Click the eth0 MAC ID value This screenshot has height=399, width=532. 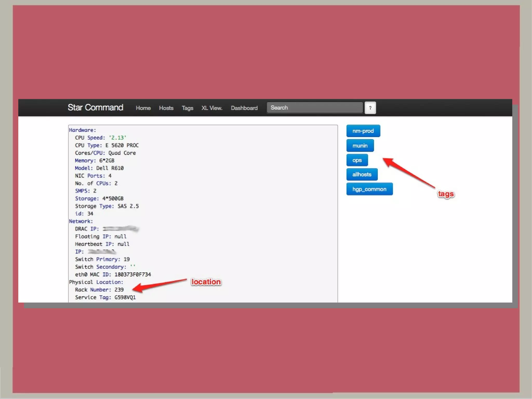click(132, 274)
